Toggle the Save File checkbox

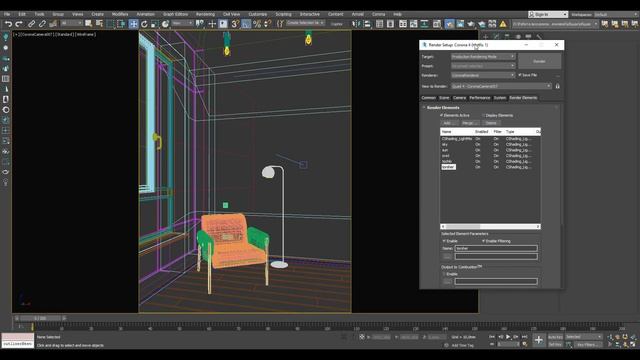[x=520, y=75]
